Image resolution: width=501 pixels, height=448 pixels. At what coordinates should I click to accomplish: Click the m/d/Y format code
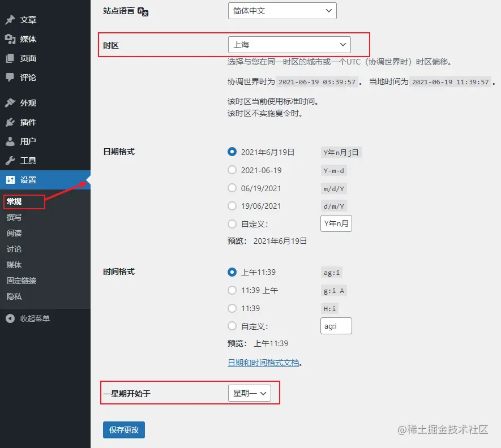tap(333, 189)
